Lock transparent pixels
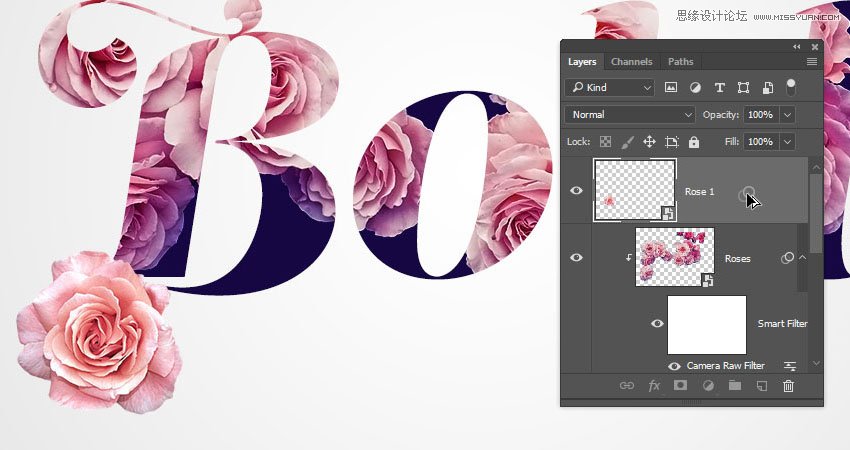This screenshot has width=850, height=450. pyautogui.click(x=605, y=142)
